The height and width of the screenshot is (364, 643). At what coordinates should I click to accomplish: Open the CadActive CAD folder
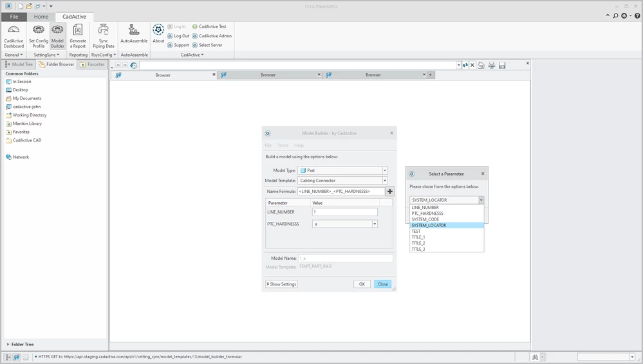24,140
